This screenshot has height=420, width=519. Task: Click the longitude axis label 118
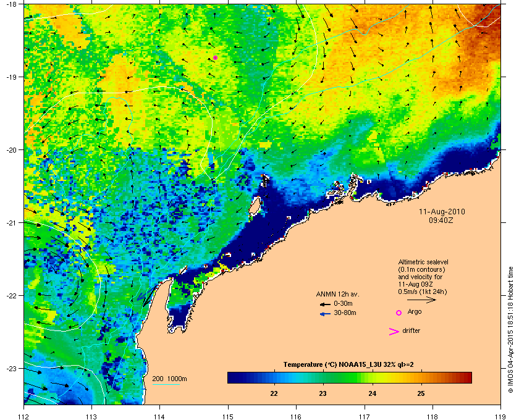pos(432,416)
